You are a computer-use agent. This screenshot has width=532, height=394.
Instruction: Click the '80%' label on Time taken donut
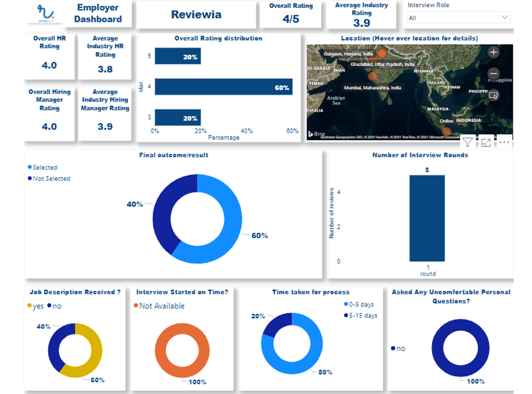(x=325, y=372)
